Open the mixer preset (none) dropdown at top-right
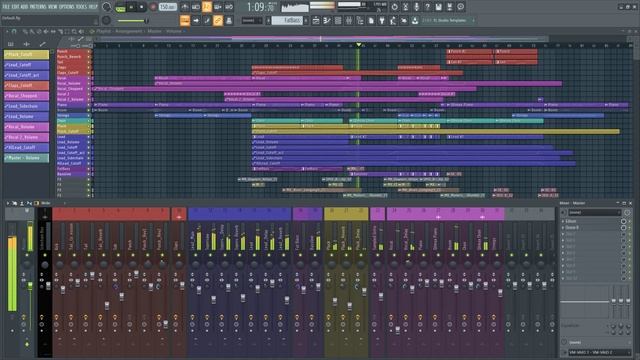Viewport: 640px width, 360px height. coord(594,213)
